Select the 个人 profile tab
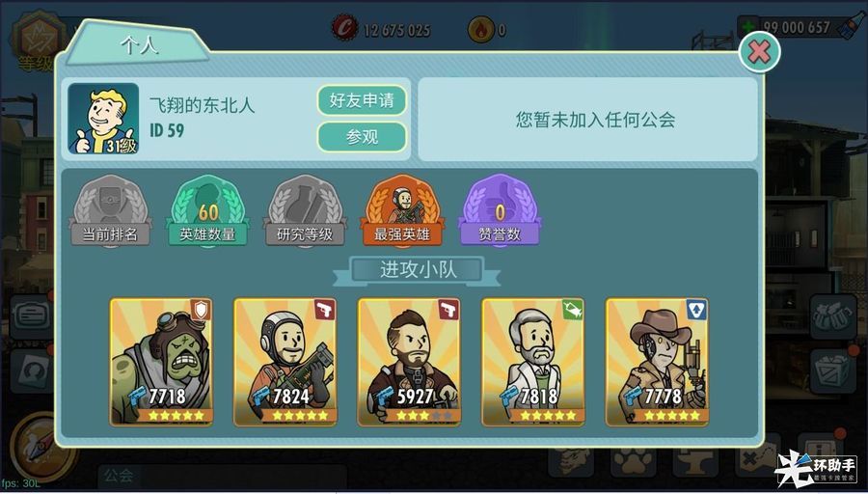 click(138, 44)
